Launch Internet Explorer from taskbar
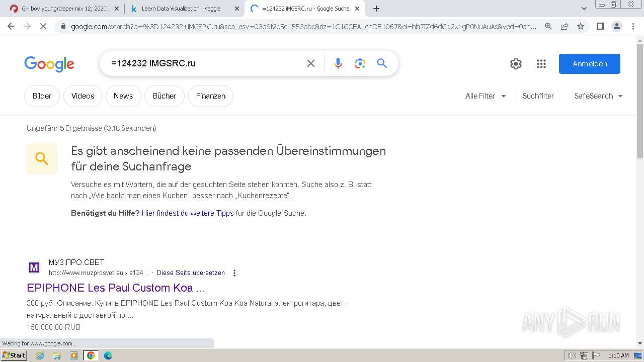The width and height of the screenshot is (644, 362). click(x=40, y=355)
